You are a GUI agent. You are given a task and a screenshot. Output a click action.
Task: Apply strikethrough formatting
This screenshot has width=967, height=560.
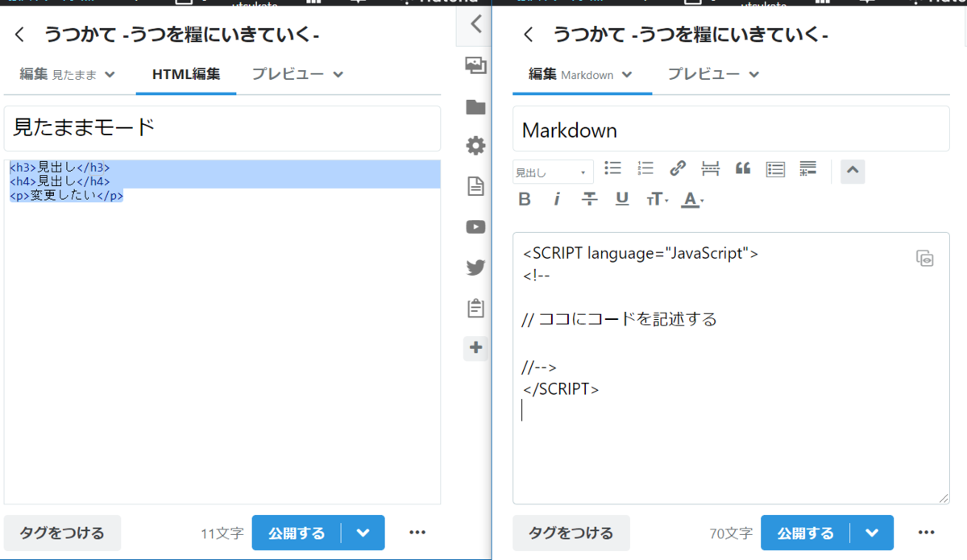[590, 199]
